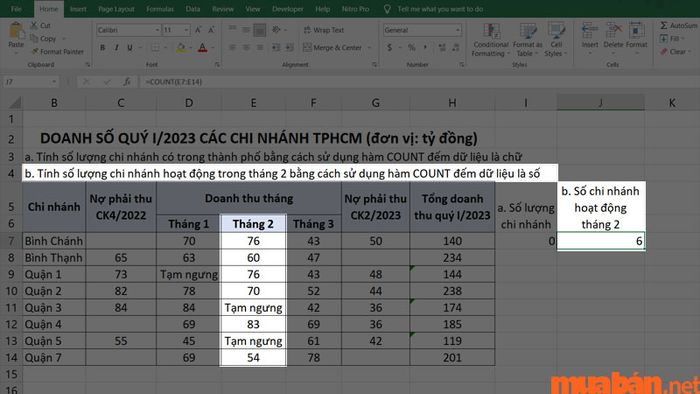Decrease font size with the smaller A
Image resolution: width=700 pixels, height=394 pixels.
211,30
